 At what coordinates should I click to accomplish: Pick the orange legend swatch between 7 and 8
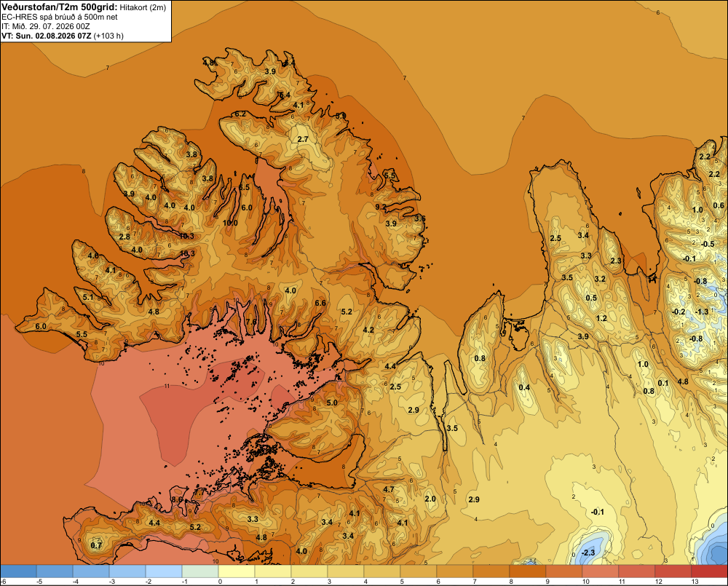point(491,571)
